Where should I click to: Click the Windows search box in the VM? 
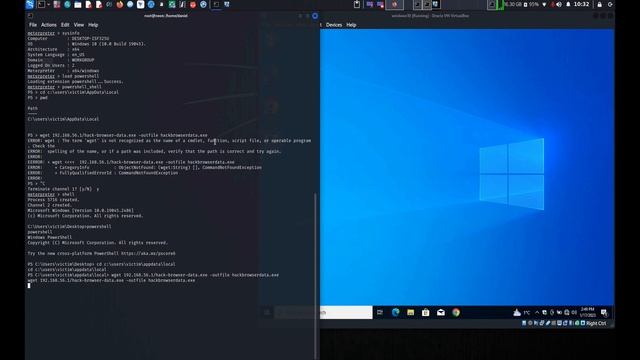(x=346, y=313)
